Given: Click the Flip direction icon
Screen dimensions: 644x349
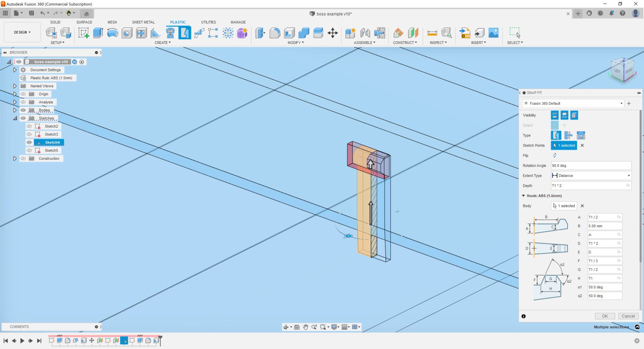Looking at the screenshot, I should pos(554,155).
